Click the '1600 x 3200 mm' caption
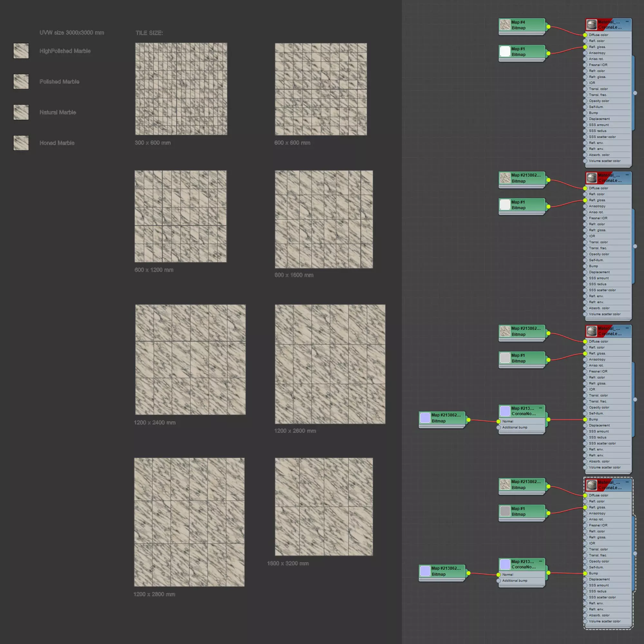Image resolution: width=644 pixels, height=644 pixels. click(x=288, y=563)
